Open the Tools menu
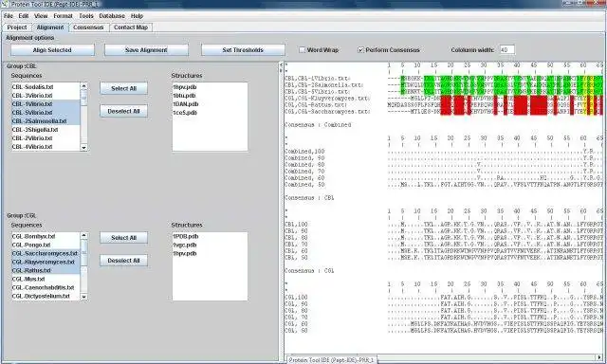 coord(86,16)
